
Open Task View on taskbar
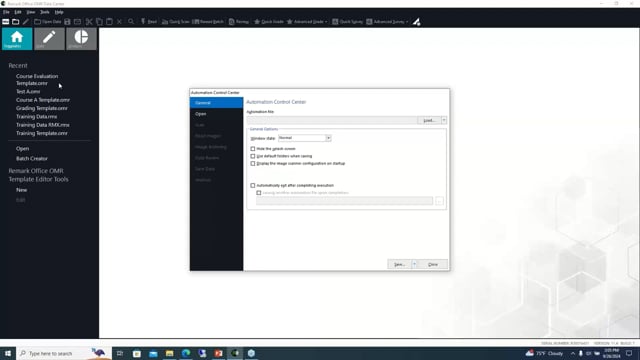click(x=120, y=353)
